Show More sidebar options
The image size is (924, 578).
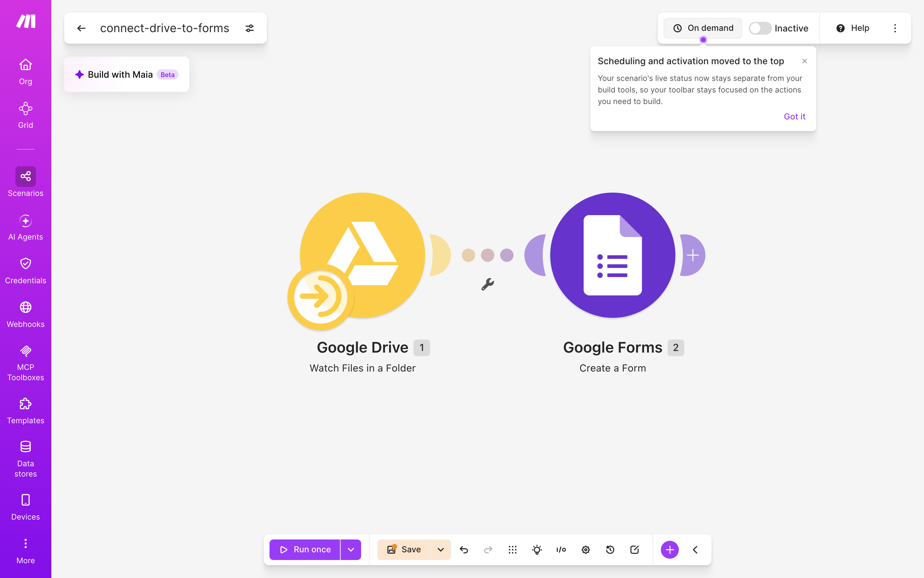26,551
